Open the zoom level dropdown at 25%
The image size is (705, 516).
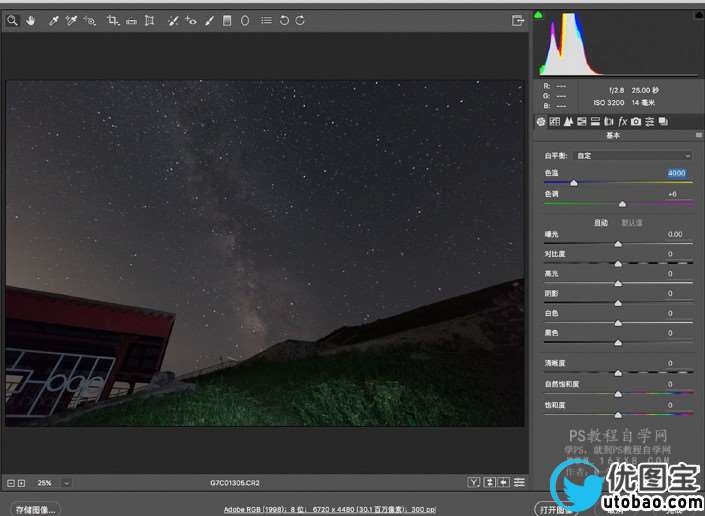coord(66,482)
